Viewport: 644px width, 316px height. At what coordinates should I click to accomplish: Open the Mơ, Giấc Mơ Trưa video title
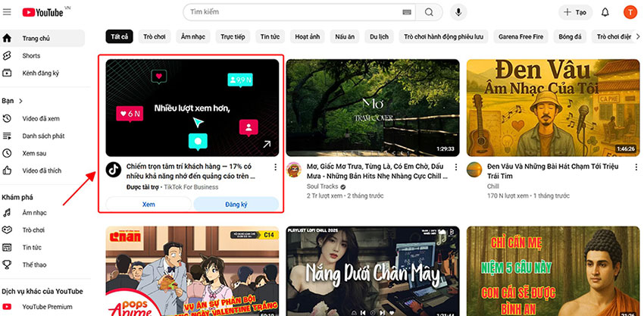377,171
